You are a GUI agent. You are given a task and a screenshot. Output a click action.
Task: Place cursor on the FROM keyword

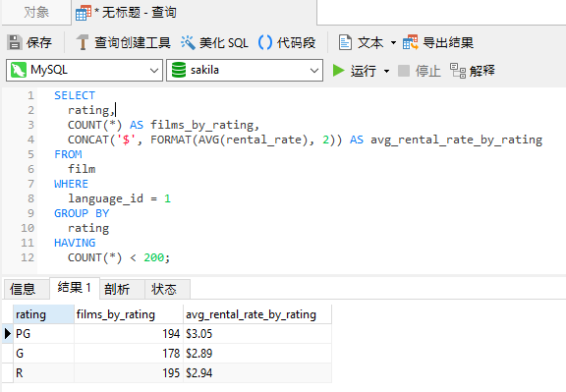click(x=68, y=154)
